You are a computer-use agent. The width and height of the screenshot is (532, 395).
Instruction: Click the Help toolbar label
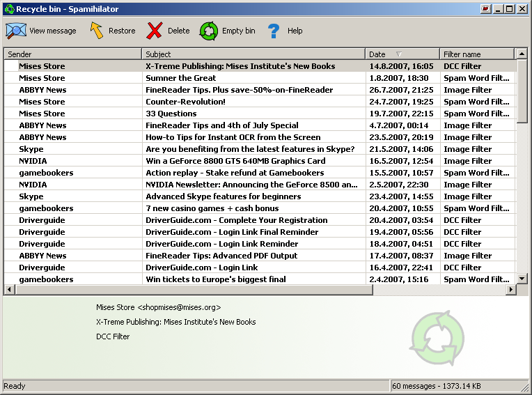(x=295, y=31)
